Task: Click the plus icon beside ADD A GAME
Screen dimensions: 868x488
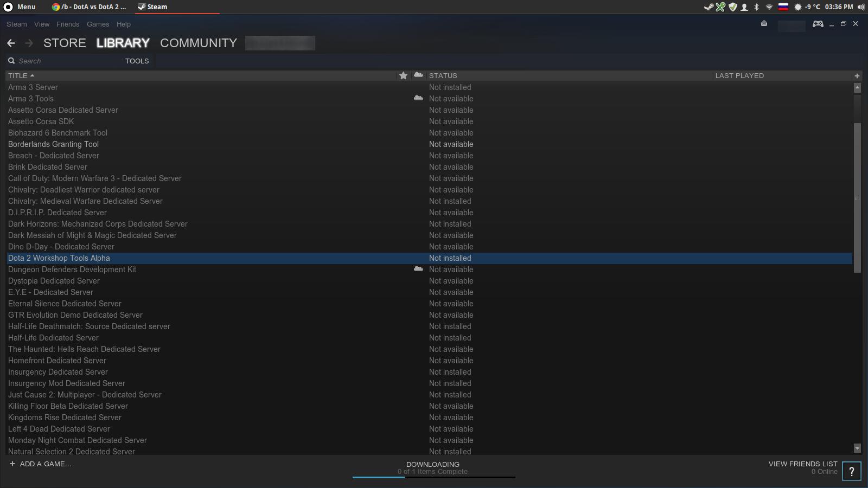Action: pyautogui.click(x=12, y=464)
